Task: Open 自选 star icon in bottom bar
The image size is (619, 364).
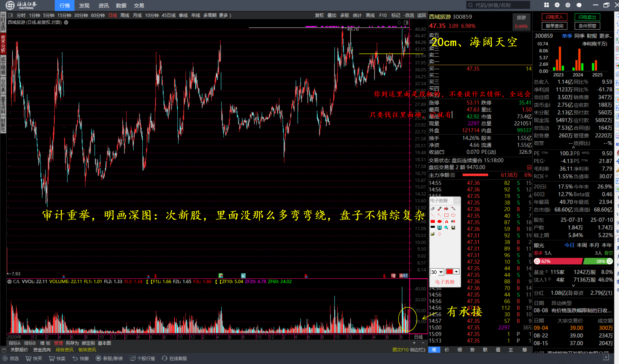Action: (5, 359)
